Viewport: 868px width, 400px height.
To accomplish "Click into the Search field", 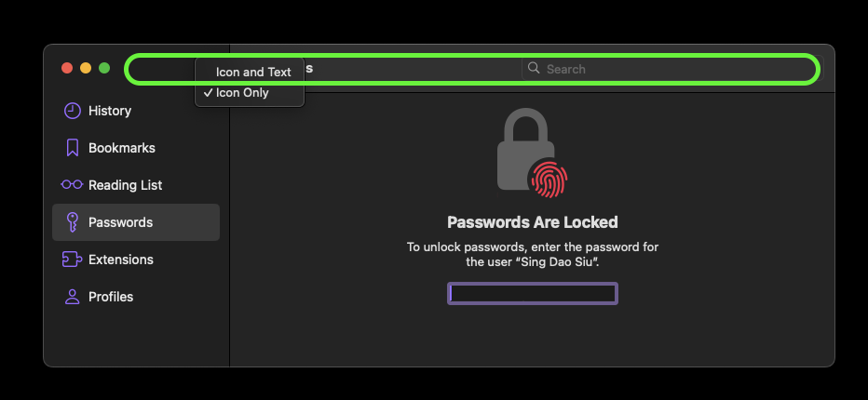I will point(671,69).
